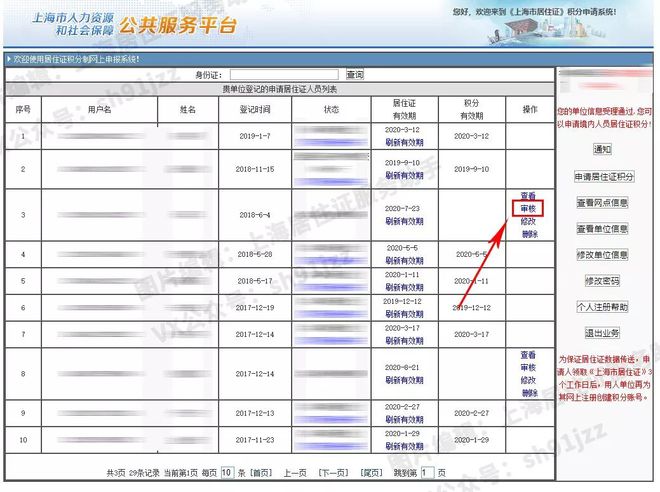Click 修改单位信息 to edit unit info
Viewport: 660px width, 492px height.
[x=602, y=255]
